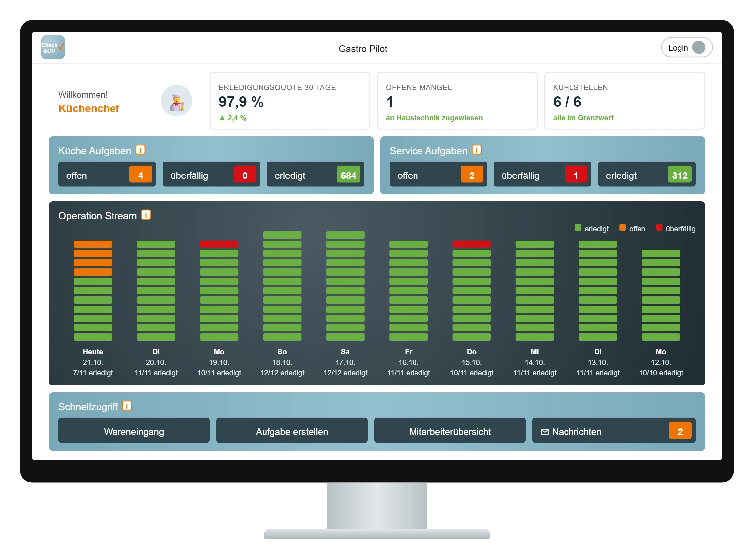Open Service erledigt tasks with badge 312
This screenshot has width=754, height=560.
(646, 174)
